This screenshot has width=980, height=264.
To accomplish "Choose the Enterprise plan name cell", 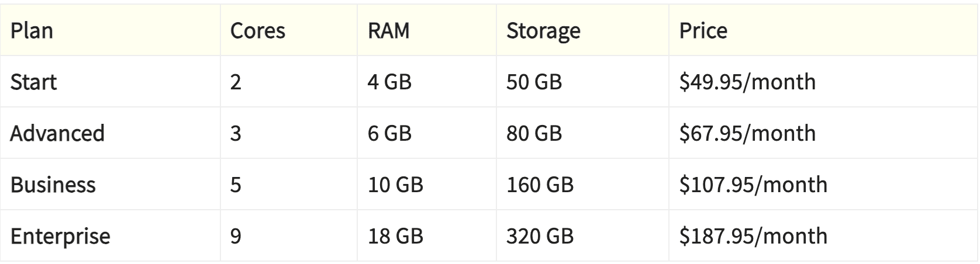I will pyautogui.click(x=110, y=236).
